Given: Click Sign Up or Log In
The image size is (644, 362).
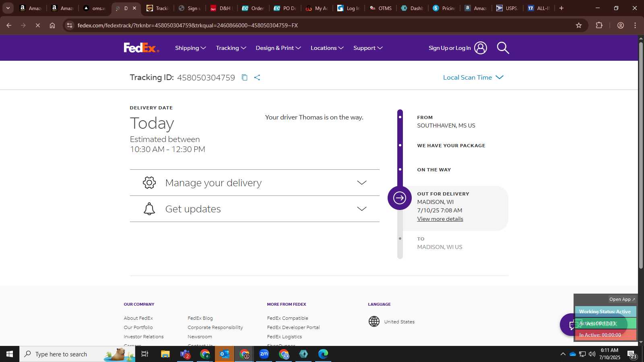Looking at the screenshot, I should (x=450, y=48).
